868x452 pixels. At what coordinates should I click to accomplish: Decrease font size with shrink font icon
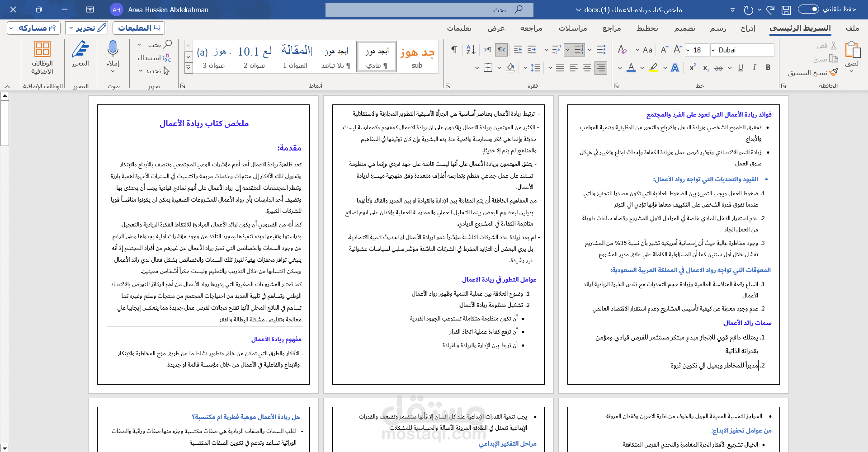[664, 50]
